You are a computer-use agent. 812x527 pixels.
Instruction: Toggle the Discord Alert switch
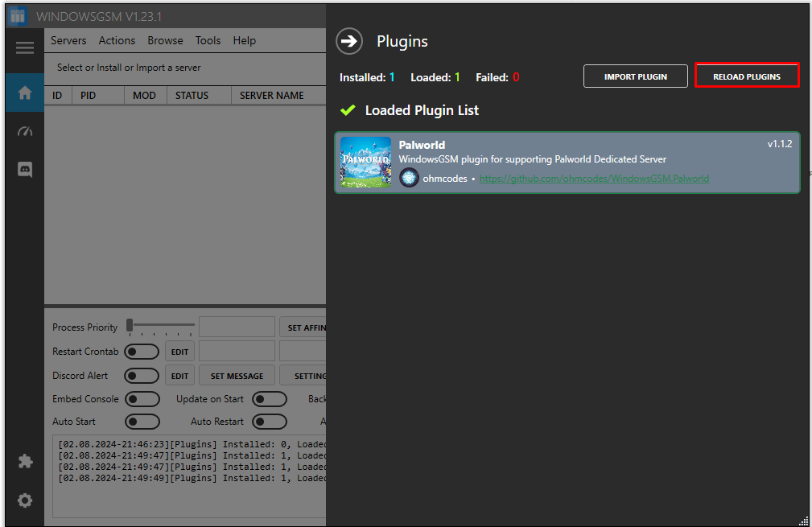point(142,376)
